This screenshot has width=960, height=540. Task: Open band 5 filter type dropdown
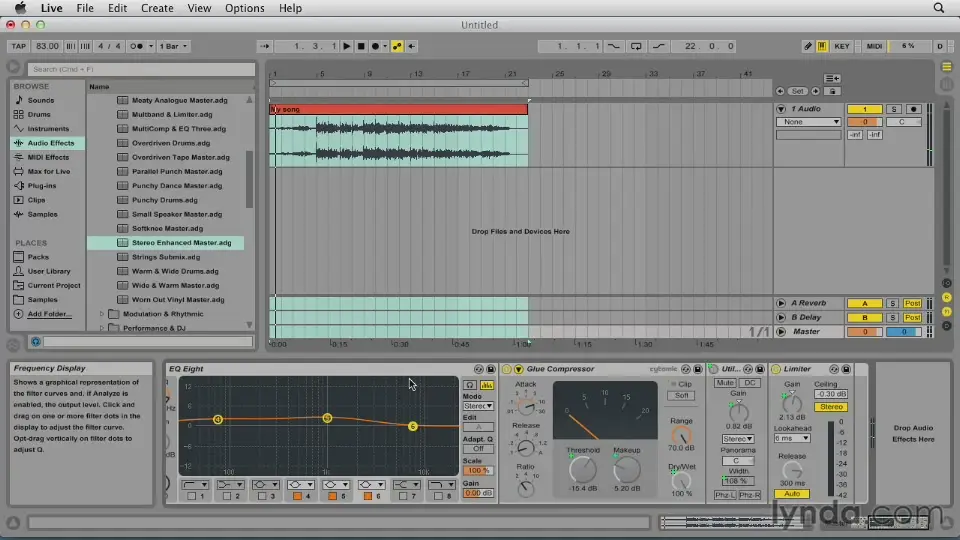click(336, 484)
